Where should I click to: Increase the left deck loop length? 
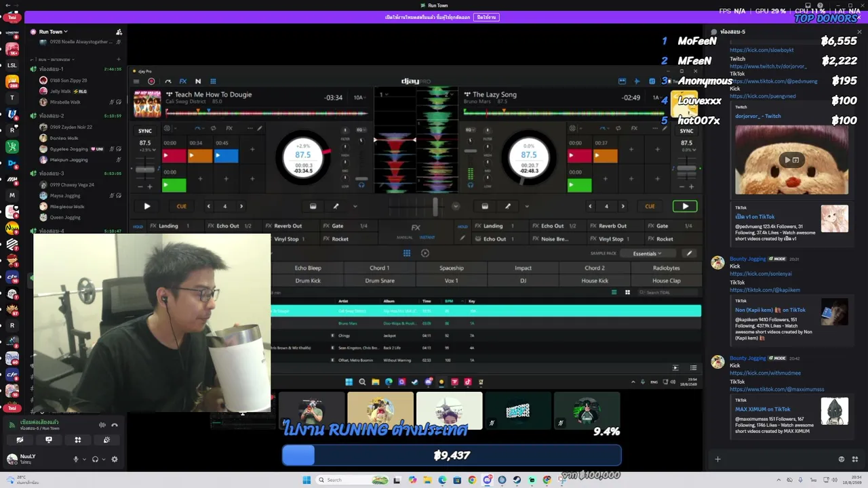pyautogui.click(x=241, y=206)
